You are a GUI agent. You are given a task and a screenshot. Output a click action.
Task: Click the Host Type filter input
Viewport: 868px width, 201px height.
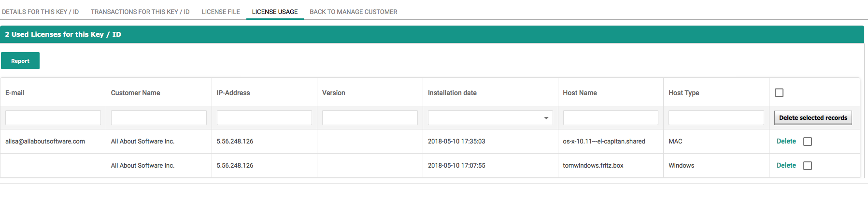(x=716, y=118)
